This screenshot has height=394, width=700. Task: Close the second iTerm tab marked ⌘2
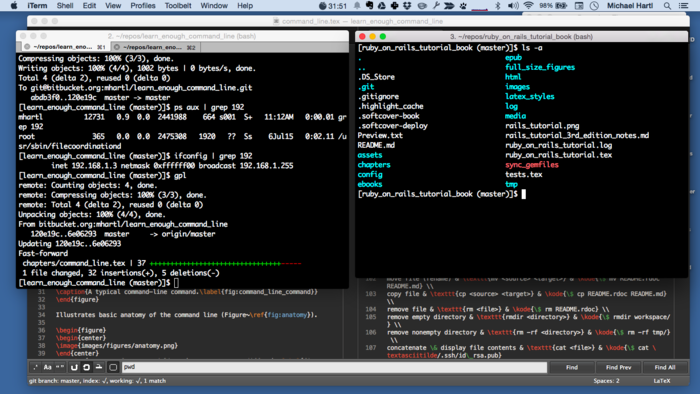tap(117, 47)
